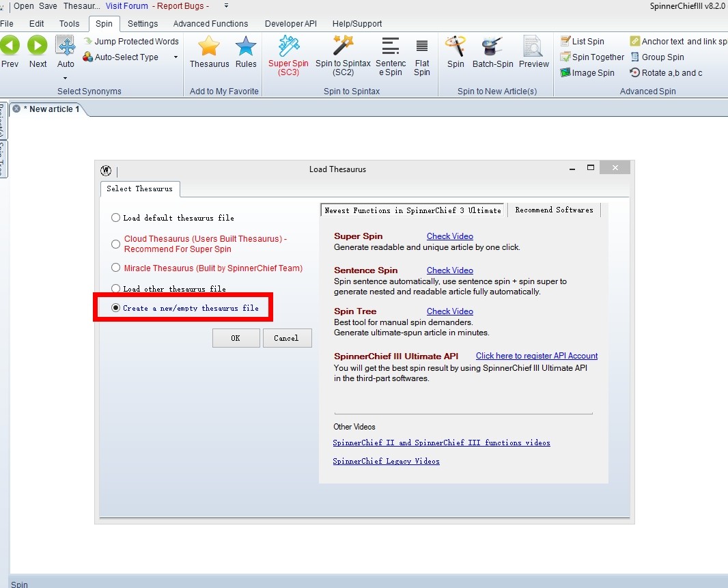The width and height of the screenshot is (728, 588).
Task: Expand the quick access toolbar dropdown
Action: click(x=226, y=5)
